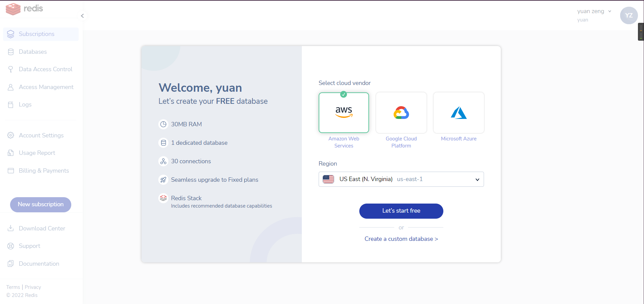Pick Microsoft Azure cloud vendor

point(458,113)
